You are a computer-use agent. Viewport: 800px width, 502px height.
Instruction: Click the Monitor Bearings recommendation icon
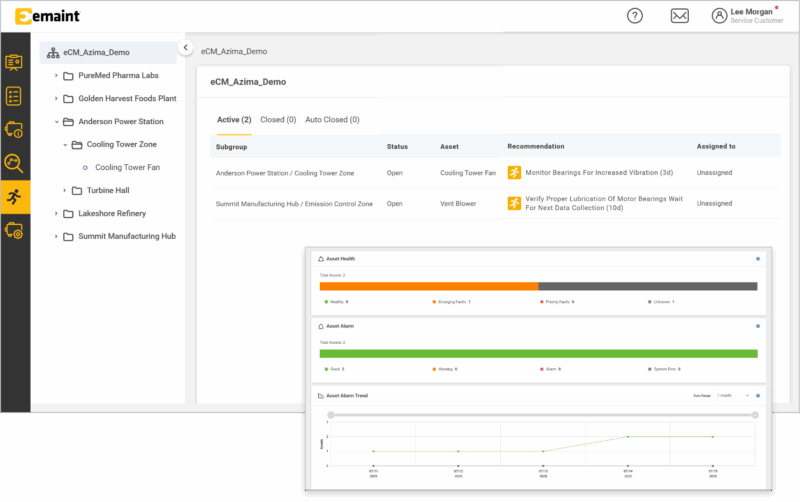coord(514,173)
